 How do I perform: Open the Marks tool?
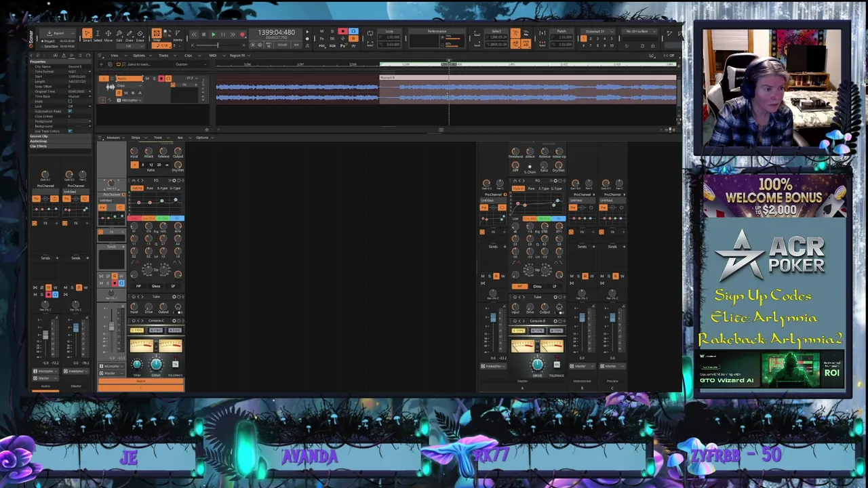click(x=178, y=34)
